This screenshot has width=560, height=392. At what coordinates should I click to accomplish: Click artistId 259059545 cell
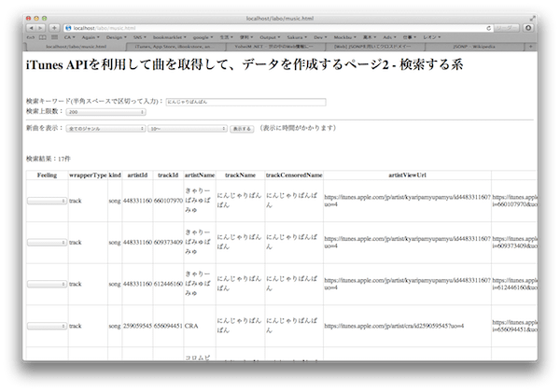(x=137, y=326)
